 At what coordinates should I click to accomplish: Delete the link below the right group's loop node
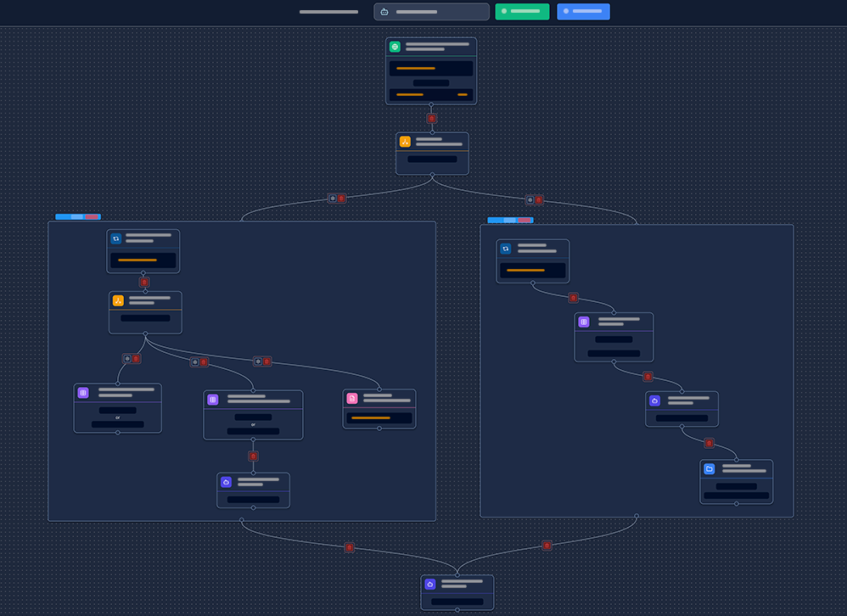click(573, 298)
